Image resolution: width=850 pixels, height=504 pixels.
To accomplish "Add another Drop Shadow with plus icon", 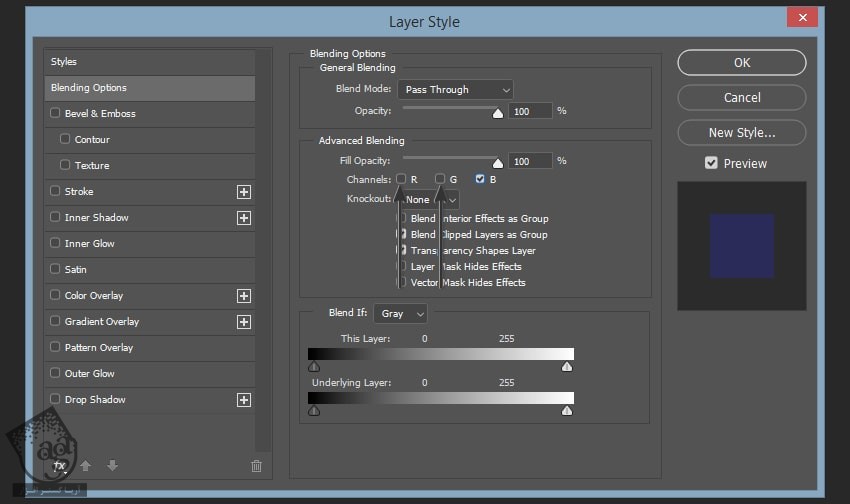I will [x=243, y=400].
